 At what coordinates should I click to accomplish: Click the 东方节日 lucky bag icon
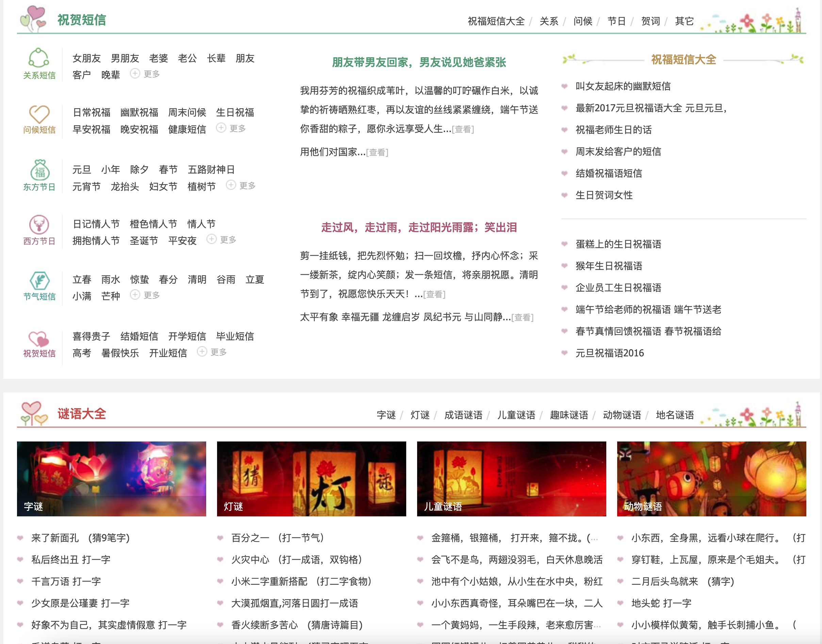[39, 170]
